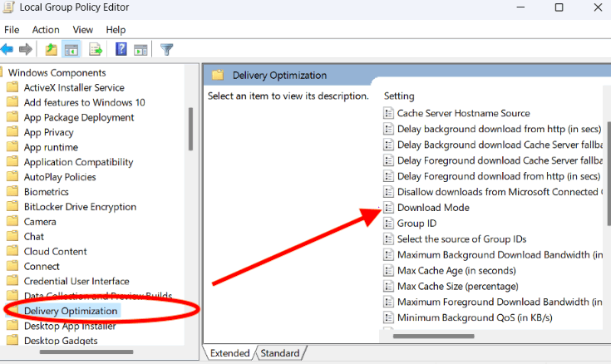
Task: Open the View menu
Action: [83, 30]
